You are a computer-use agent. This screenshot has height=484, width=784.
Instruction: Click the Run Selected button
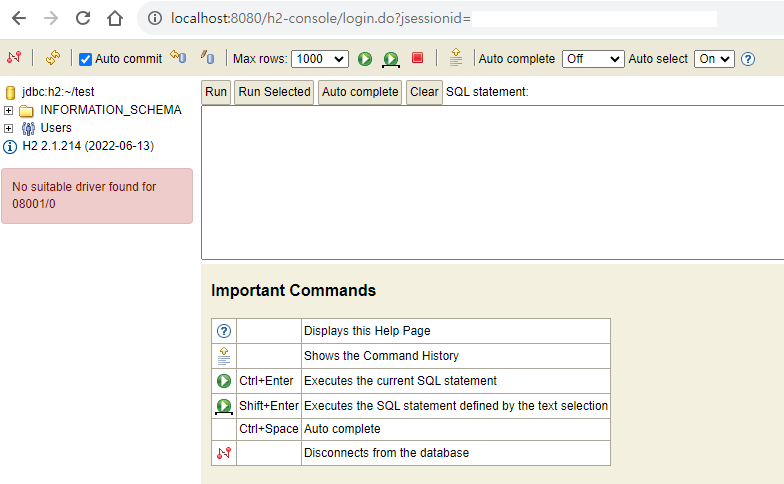tap(274, 92)
